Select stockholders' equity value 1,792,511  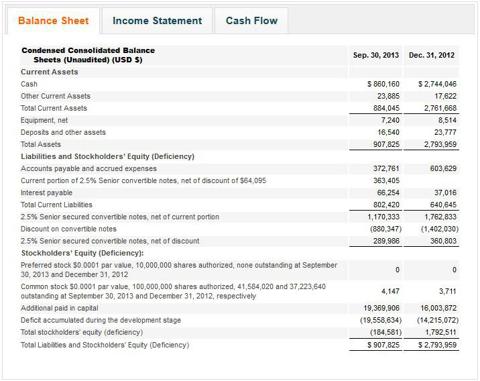440,332
